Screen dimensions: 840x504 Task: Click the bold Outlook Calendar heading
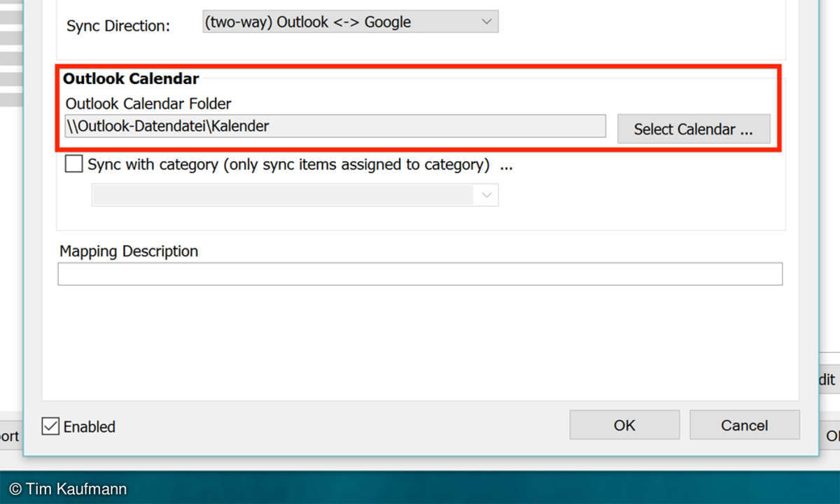131,79
